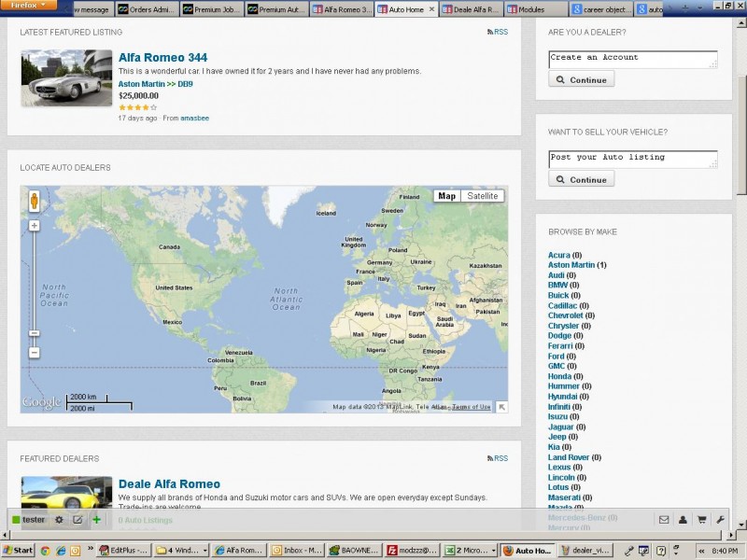Screen dimensions: 747x560
Task: Browse the Land Rover make
Action: tap(569, 457)
